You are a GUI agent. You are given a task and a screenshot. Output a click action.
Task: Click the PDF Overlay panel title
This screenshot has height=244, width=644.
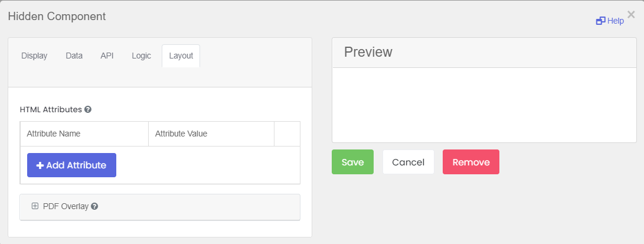pos(66,206)
